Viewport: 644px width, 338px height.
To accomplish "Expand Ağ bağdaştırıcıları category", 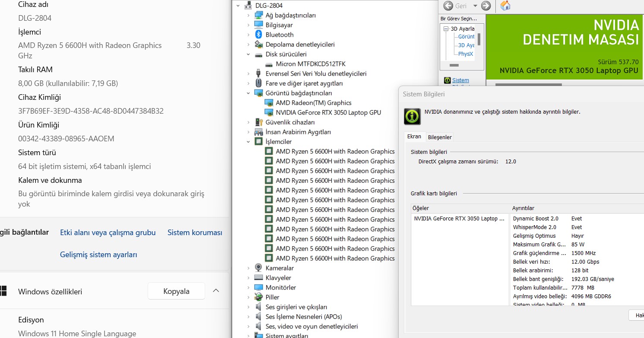I will click(x=248, y=15).
